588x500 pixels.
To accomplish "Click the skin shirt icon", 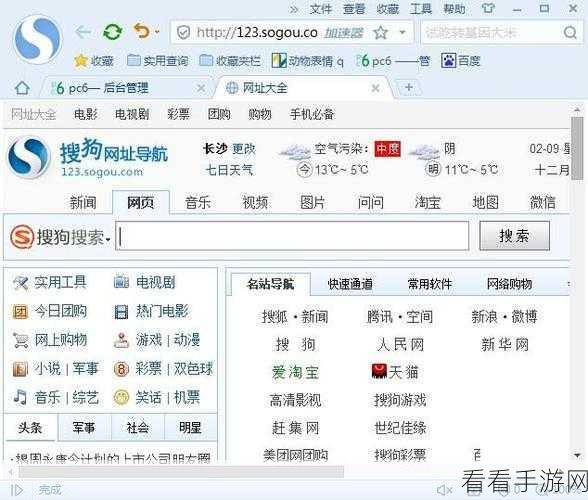I will pyautogui.click(x=488, y=8).
